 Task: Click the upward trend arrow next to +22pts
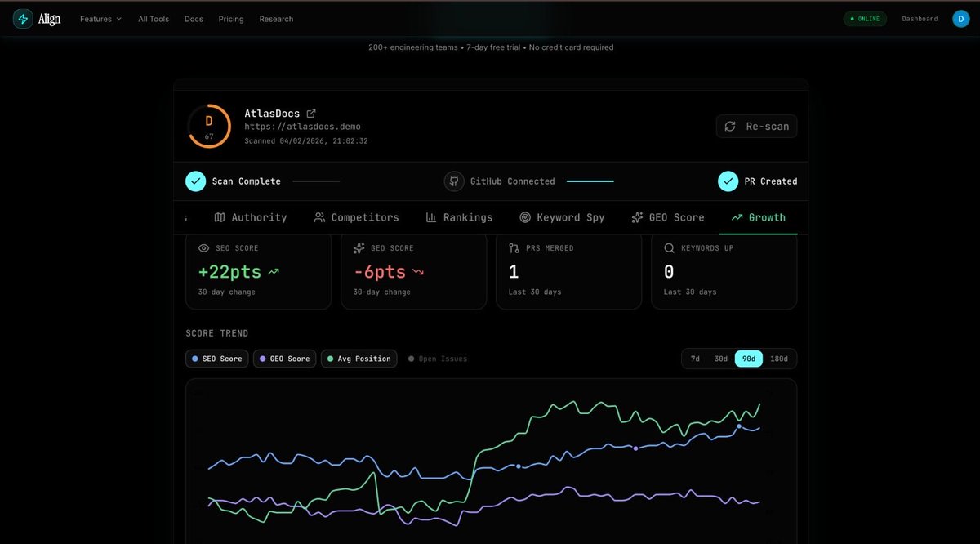tap(274, 272)
